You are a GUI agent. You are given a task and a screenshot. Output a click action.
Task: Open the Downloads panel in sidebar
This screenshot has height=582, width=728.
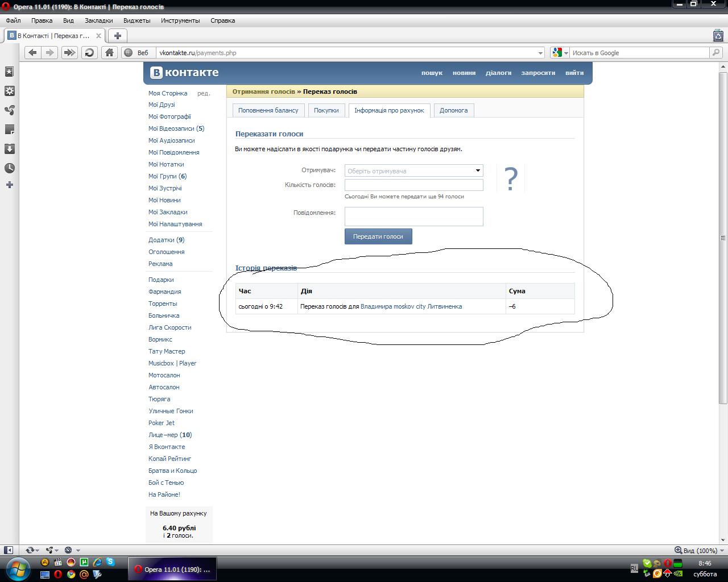click(x=9, y=149)
